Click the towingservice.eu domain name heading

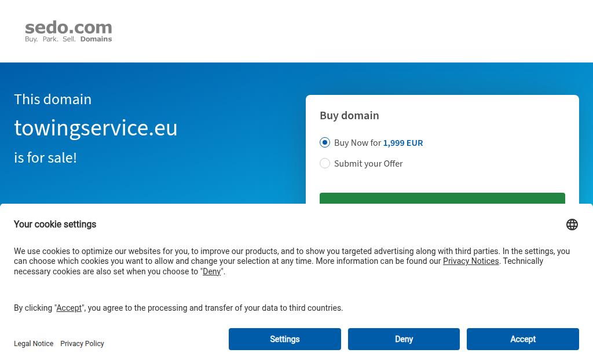(x=96, y=128)
